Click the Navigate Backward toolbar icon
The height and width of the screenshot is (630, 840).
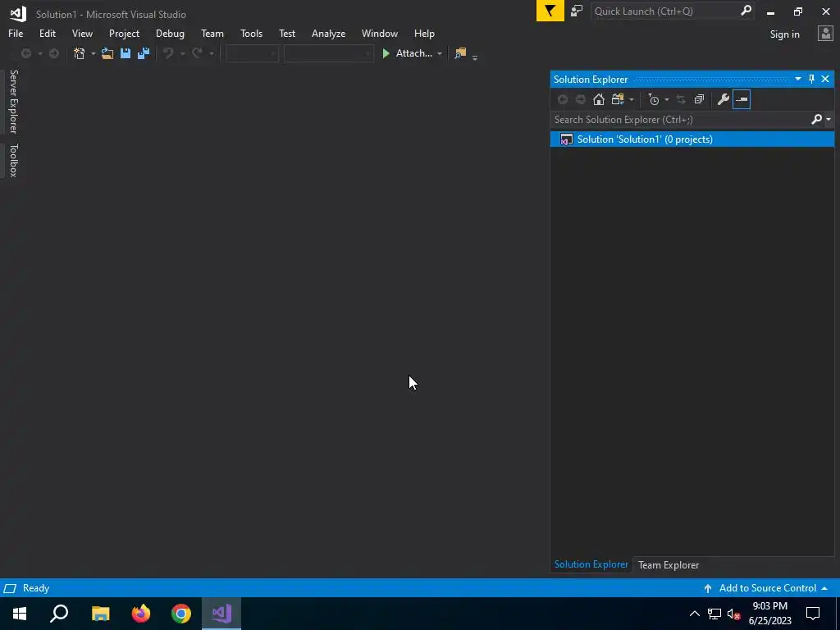(x=25, y=53)
